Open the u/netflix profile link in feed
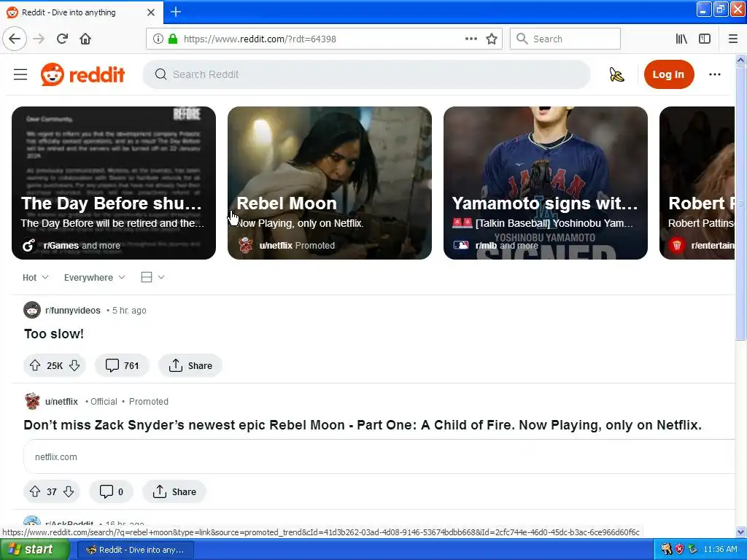This screenshot has height=560, width=747. click(61, 402)
